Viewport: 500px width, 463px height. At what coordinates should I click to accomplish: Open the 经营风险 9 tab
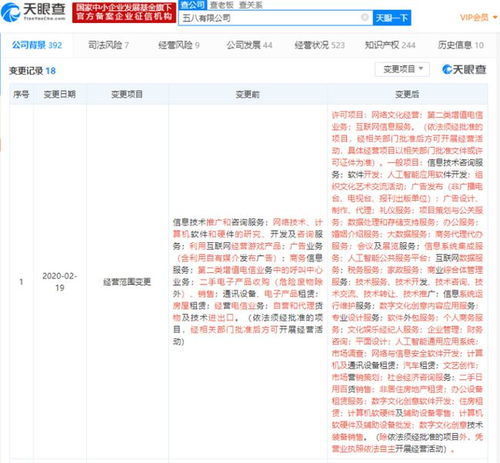click(179, 45)
